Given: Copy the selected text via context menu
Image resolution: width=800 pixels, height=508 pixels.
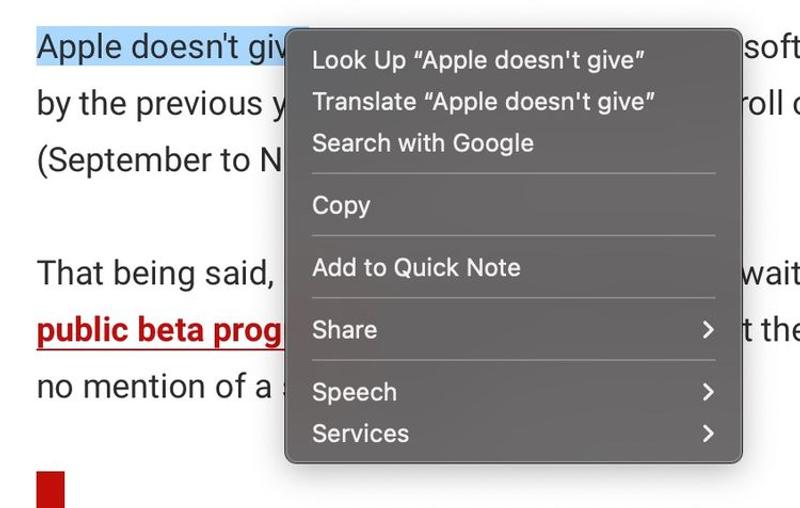Looking at the screenshot, I should [341, 205].
